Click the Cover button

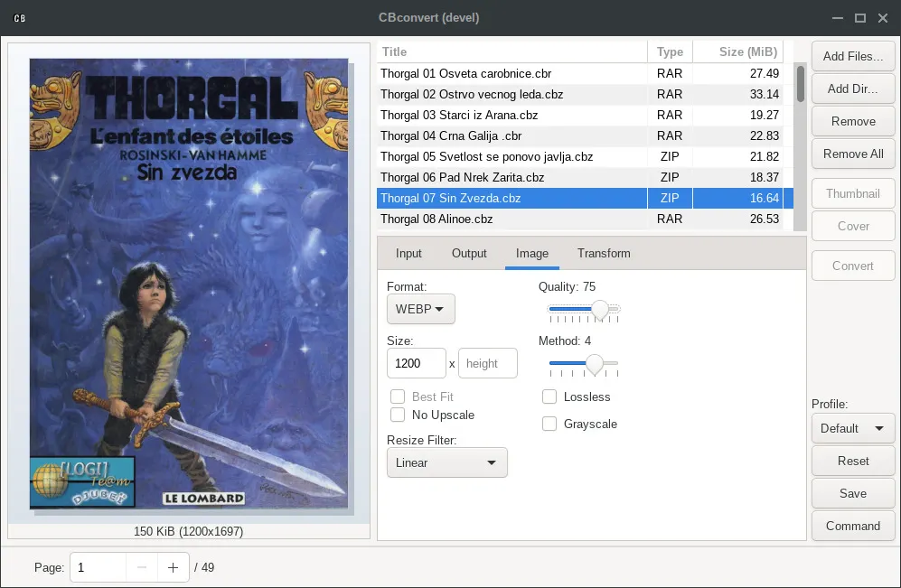[853, 226]
